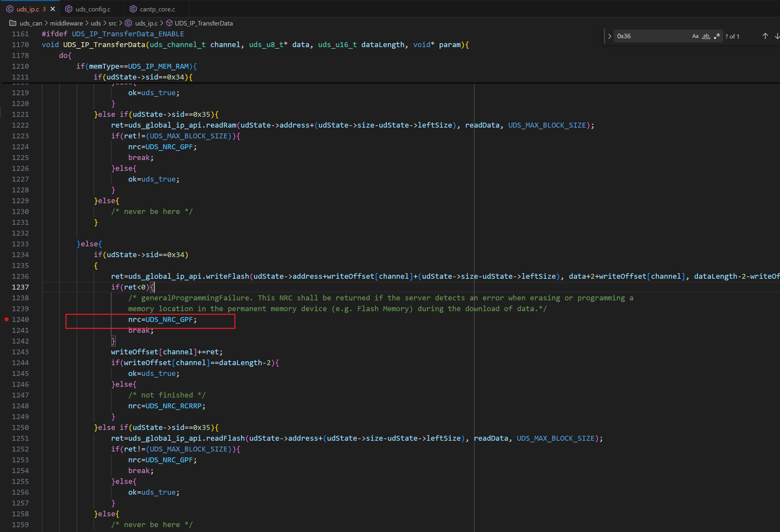Image resolution: width=780 pixels, height=532 pixels.
Task: Activate the uds_ip.c tab
Action: (x=27, y=9)
